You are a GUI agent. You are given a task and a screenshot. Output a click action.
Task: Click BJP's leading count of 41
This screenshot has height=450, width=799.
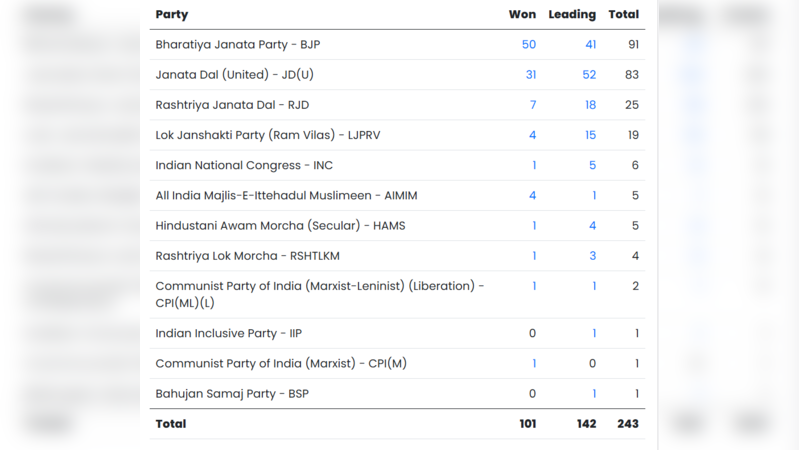[590, 45]
